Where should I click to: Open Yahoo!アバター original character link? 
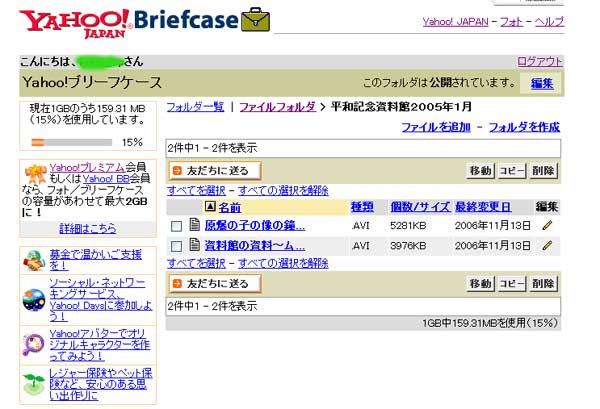(x=99, y=345)
